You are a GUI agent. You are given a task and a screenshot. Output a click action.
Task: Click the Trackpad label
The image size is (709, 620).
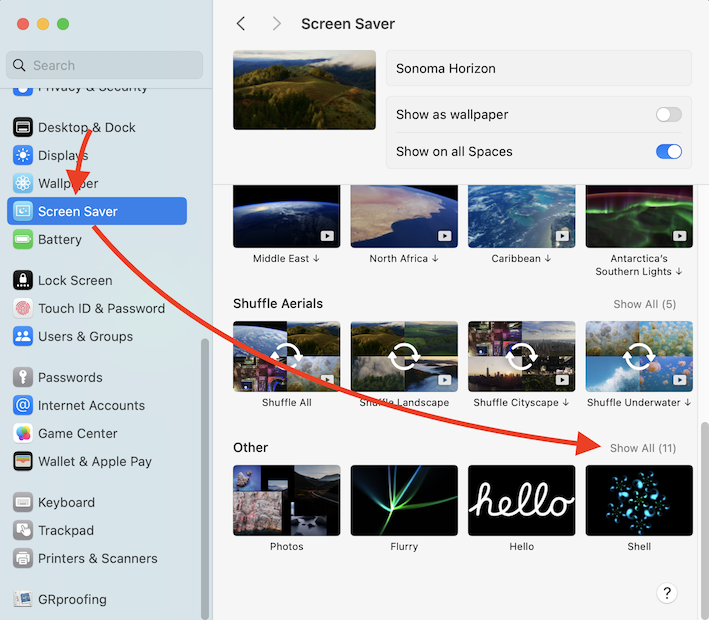tap(66, 530)
